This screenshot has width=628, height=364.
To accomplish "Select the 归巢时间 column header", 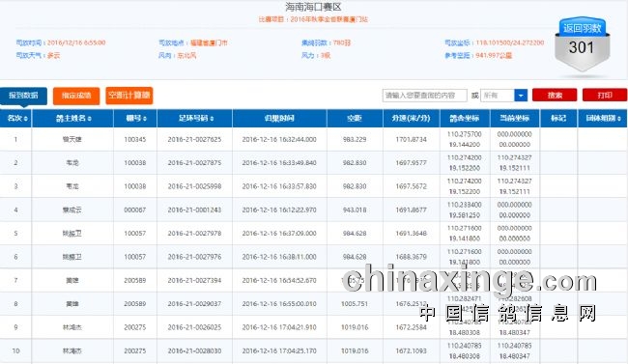I will 279,119.
